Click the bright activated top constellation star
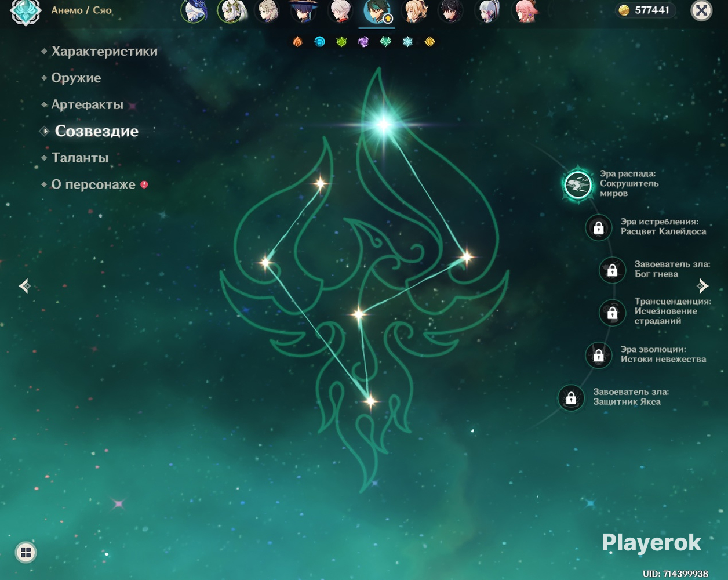The image size is (728, 580). click(384, 124)
